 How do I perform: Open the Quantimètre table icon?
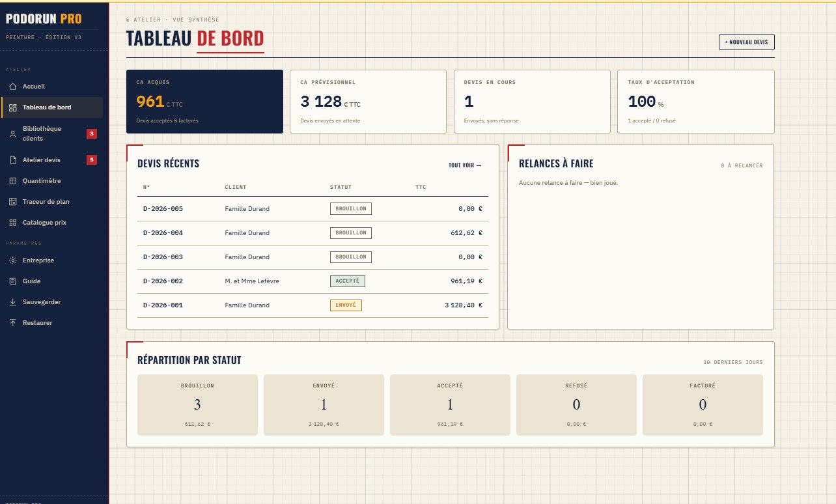13,181
